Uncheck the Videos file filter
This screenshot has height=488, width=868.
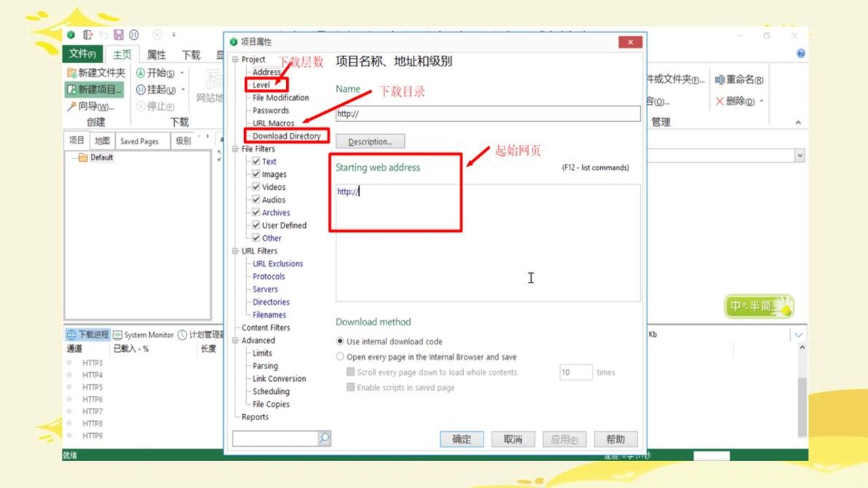tap(256, 187)
